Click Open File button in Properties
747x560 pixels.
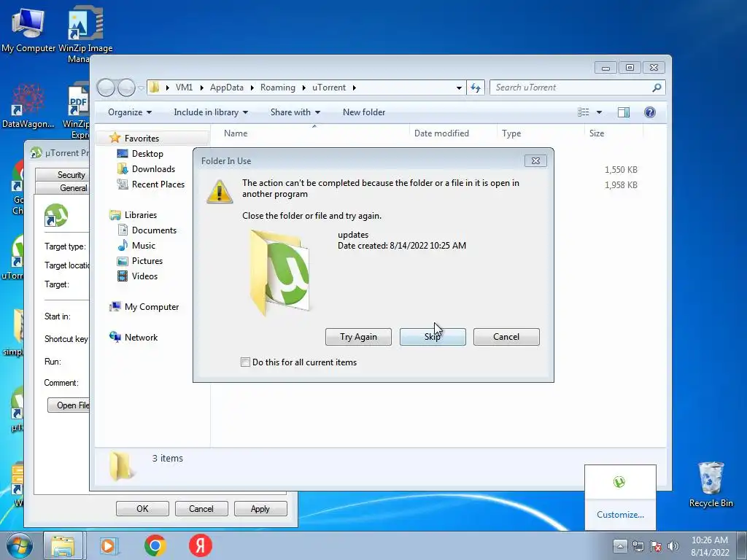(69, 405)
